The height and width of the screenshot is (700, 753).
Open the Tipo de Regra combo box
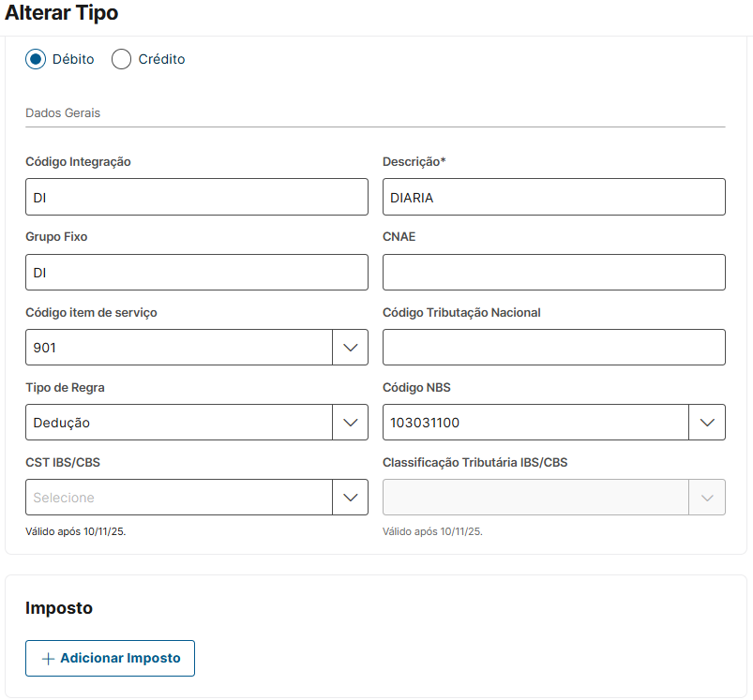point(179,423)
